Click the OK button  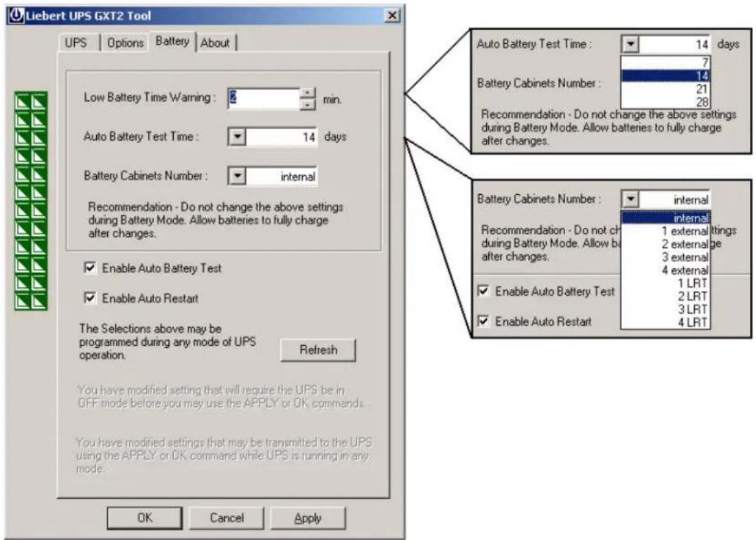pyautogui.click(x=145, y=518)
